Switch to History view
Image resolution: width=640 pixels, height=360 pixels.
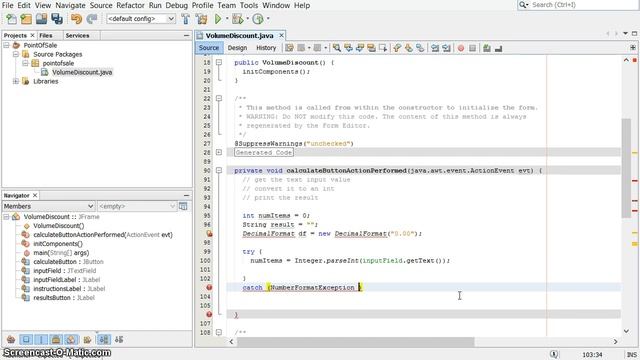(266, 48)
